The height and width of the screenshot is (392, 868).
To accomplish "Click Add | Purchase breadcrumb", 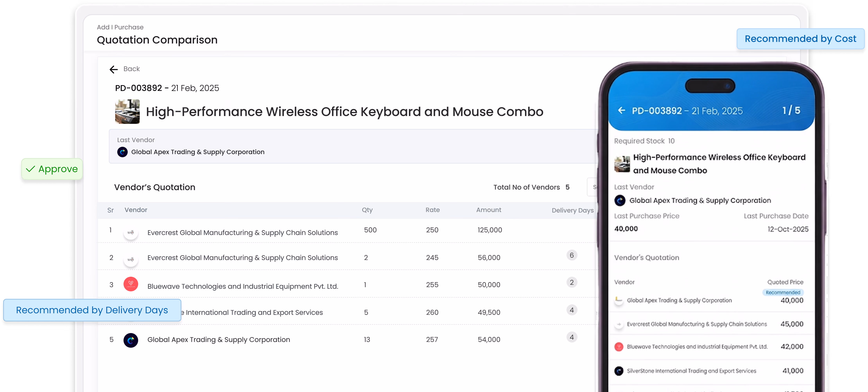I will click(x=120, y=27).
